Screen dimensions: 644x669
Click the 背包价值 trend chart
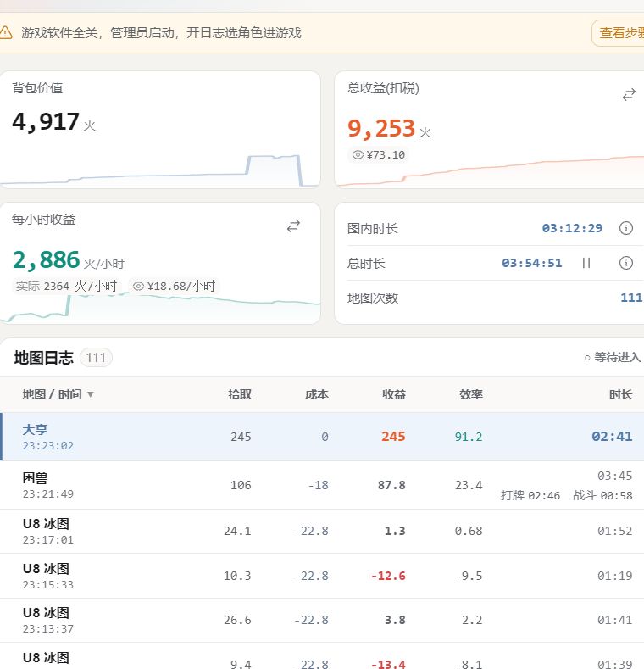click(x=160, y=170)
